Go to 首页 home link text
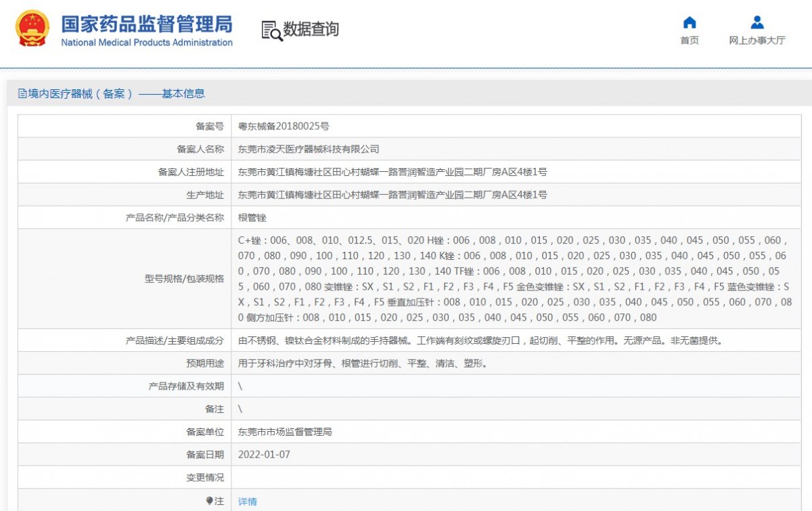Image resolution: width=812 pixels, height=511 pixels. [690, 41]
